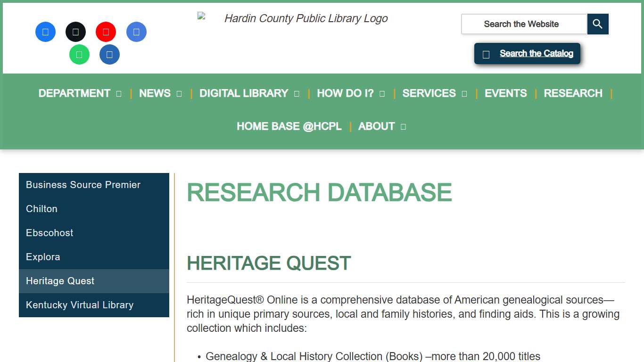The height and width of the screenshot is (362, 644).
Task: Click the Chilton sidebar entry
Action: tap(41, 209)
